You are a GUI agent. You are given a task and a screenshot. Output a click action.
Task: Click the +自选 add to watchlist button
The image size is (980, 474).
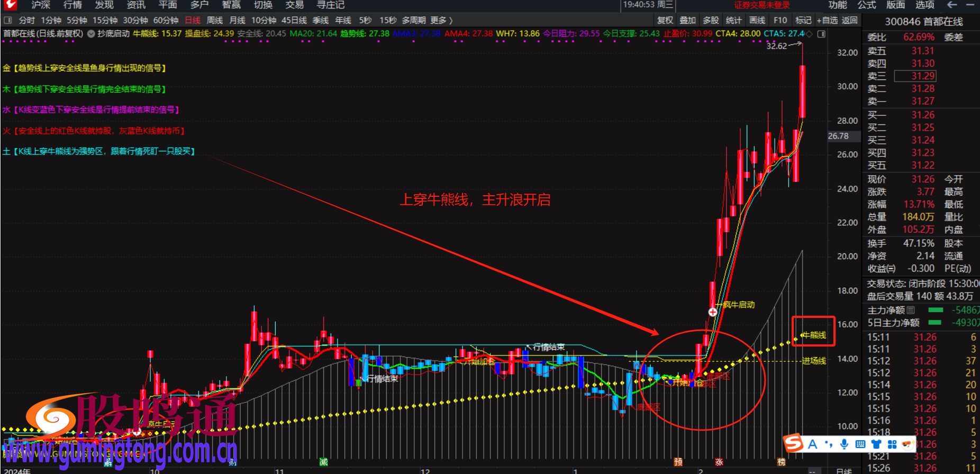click(x=827, y=20)
